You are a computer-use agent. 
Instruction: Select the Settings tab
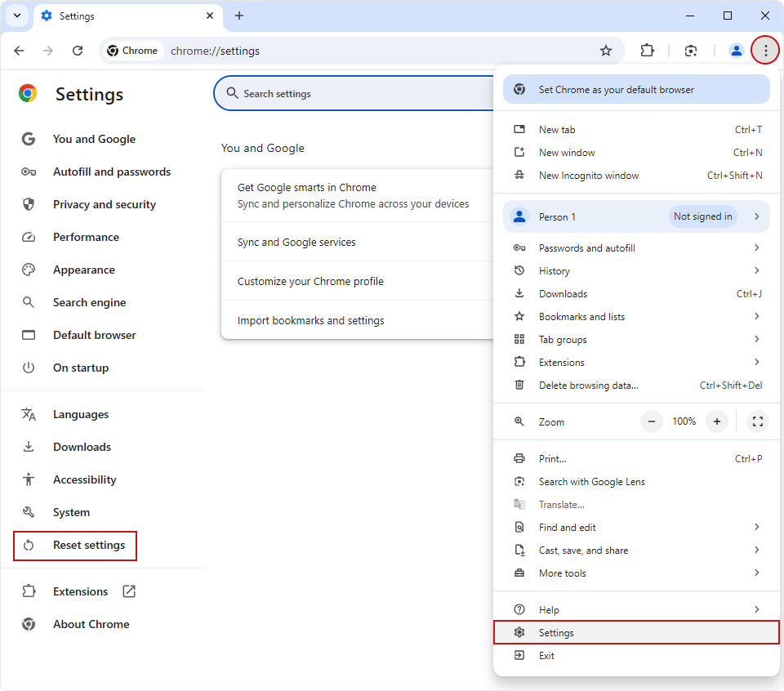click(x=127, y=16)
